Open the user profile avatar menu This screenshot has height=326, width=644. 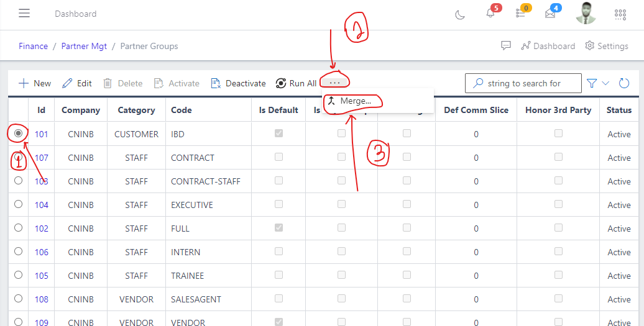point(585,14)
